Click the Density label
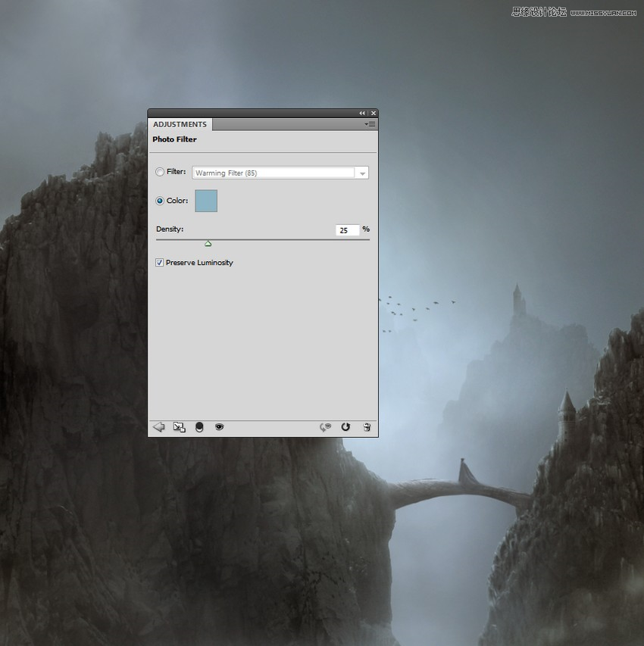The image size is (644, 646). pos(170,229)
